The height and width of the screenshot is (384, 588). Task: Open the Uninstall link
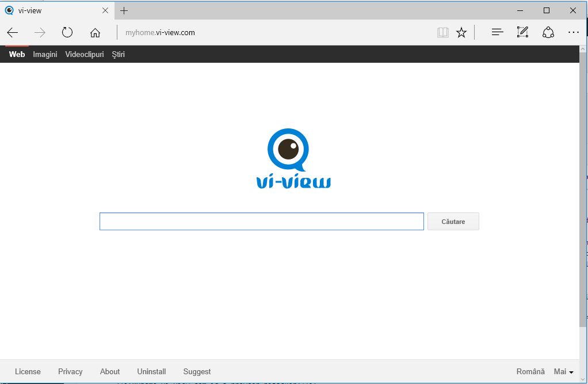tap(151, 371)
